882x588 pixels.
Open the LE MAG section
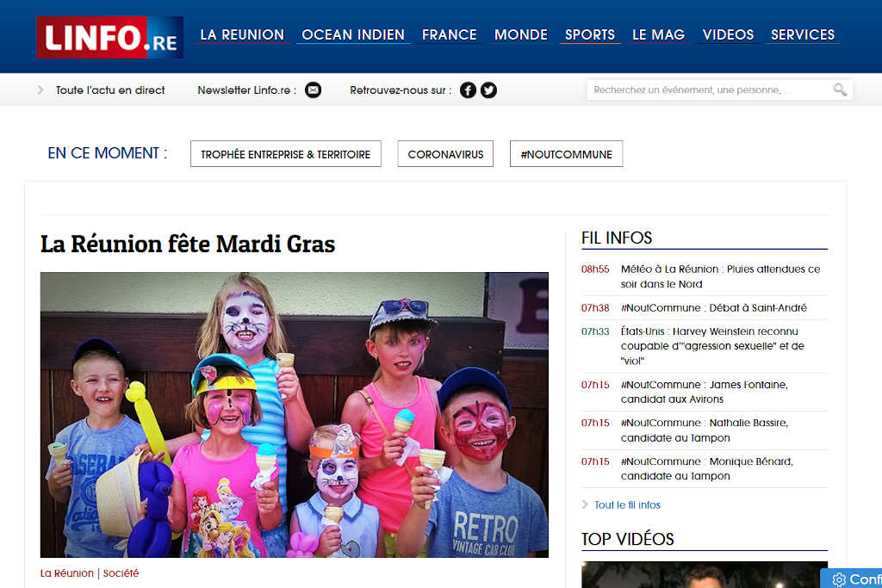click(x=659, y=34)
